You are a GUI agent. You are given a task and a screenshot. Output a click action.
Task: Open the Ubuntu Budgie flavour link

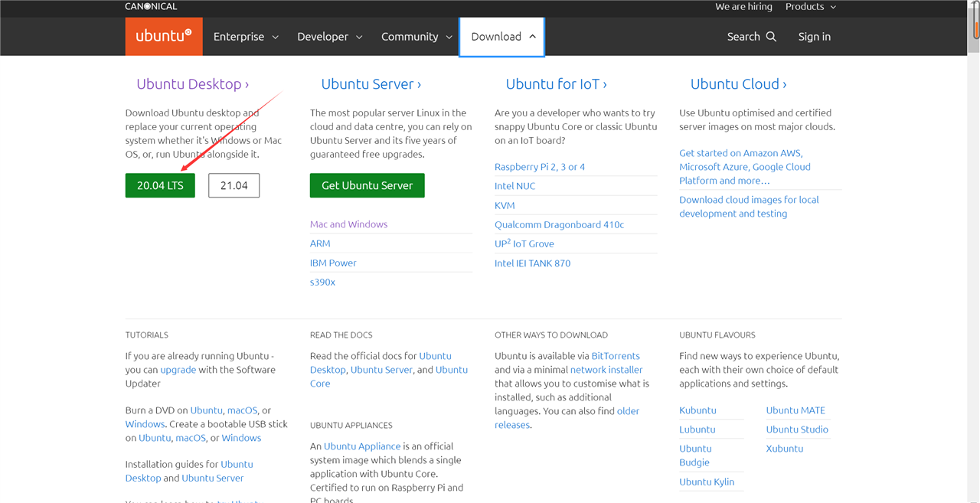click(x=695, y=456)
